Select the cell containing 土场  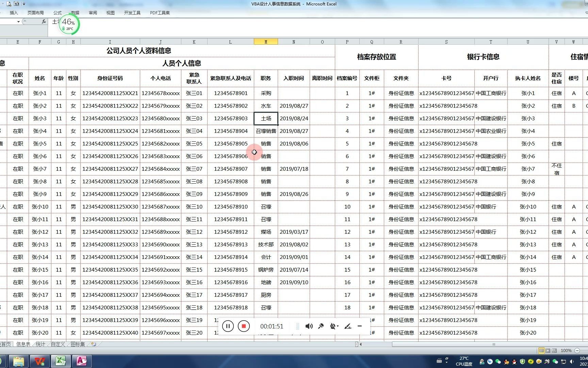(x=266, y=119)
